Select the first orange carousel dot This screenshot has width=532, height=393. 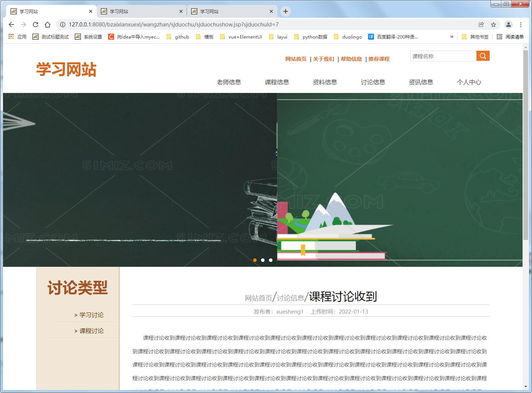pyautogui.click(x=255, y=260)
